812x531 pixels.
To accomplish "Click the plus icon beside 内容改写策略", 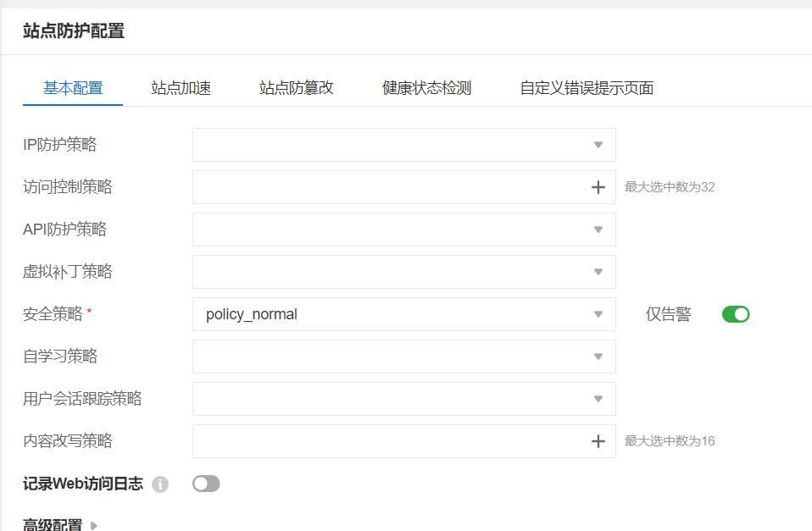I will (x=598, y=440).
